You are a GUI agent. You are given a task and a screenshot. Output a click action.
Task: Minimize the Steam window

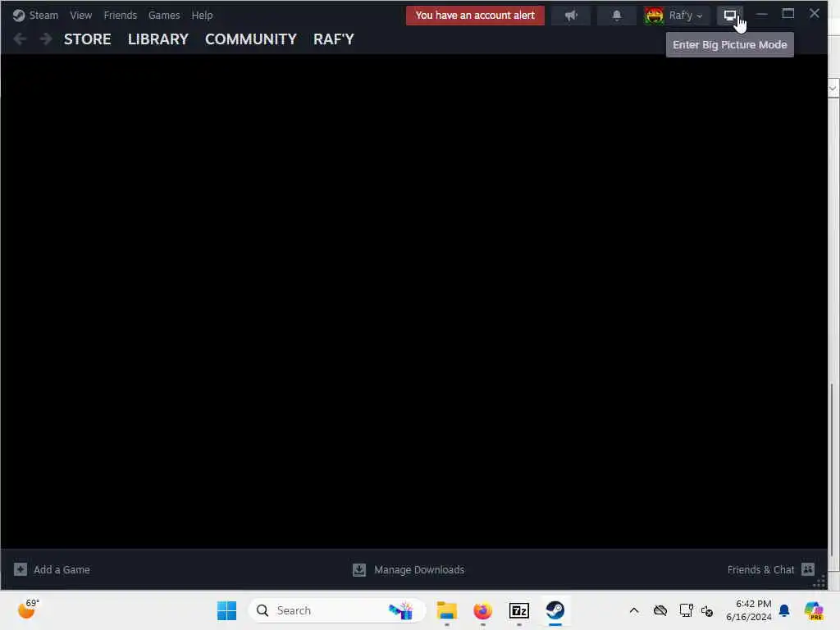762,14
